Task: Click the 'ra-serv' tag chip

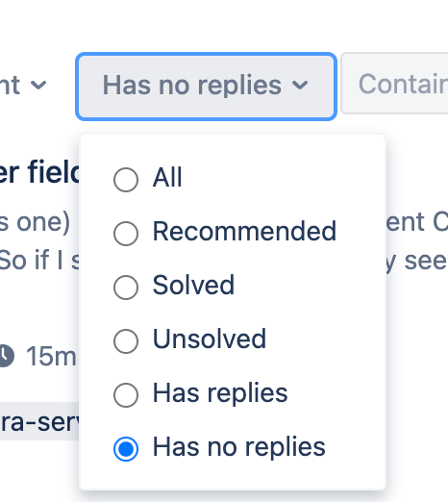Action: pyautogui.click(x=39, y=421)
